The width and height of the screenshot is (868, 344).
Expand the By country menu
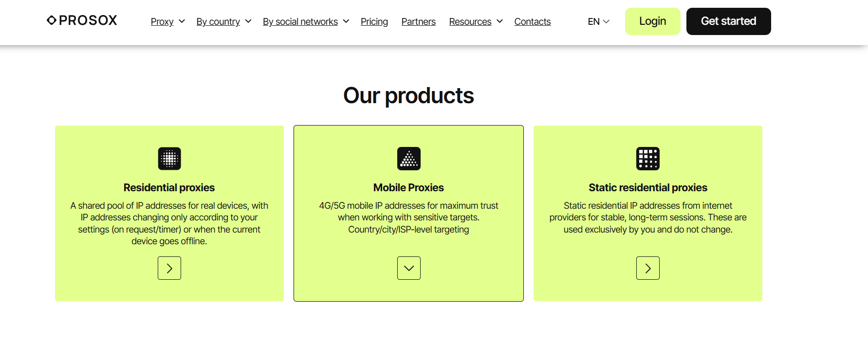[223, 22]
